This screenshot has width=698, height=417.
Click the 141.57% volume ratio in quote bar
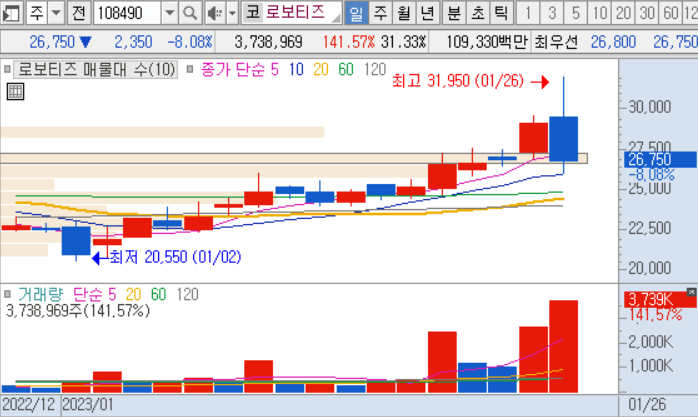click(x=349, y=42)
